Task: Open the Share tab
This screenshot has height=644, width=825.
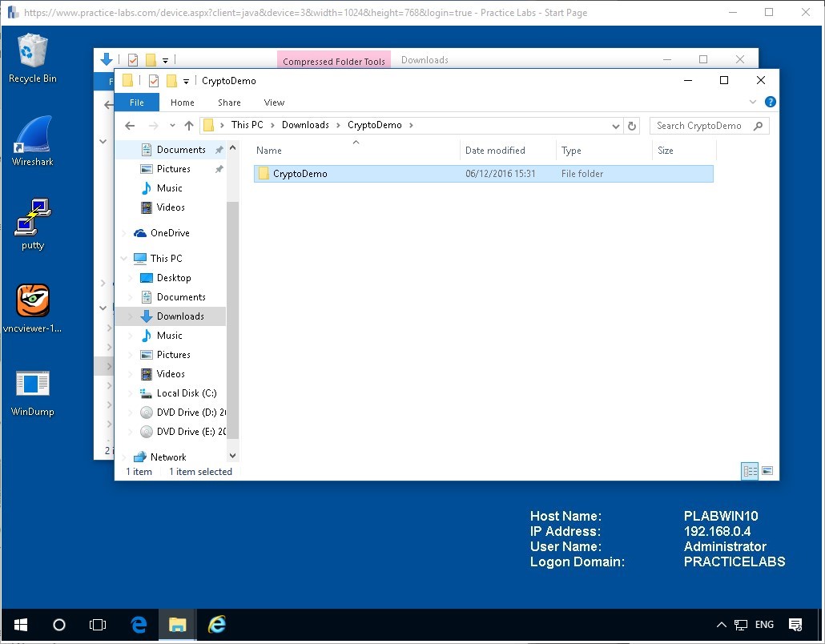Action: (x=229, y=103)
